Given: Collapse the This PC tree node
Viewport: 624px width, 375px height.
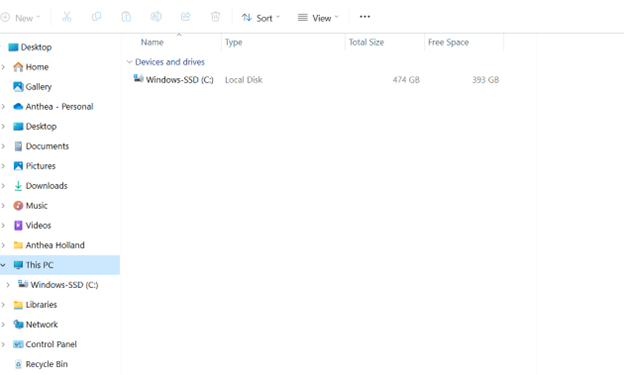Looking at the screenshot, I should (3, 265).
